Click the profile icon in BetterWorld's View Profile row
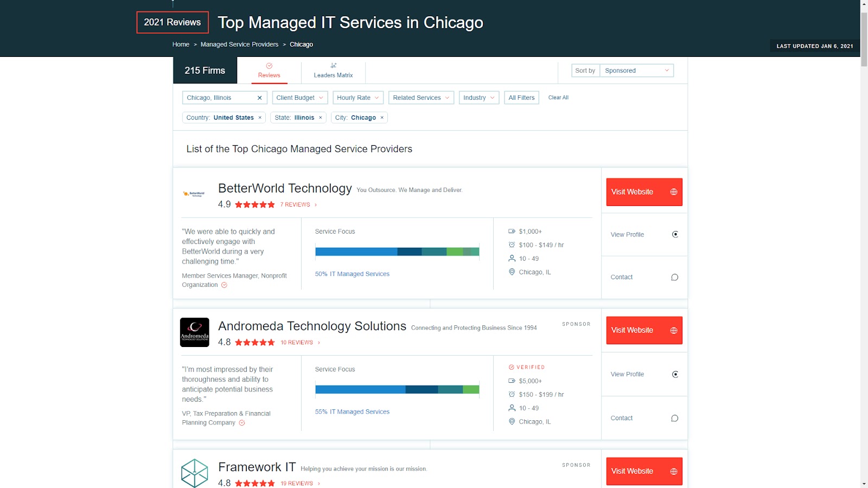 click(x=675, y=235)
